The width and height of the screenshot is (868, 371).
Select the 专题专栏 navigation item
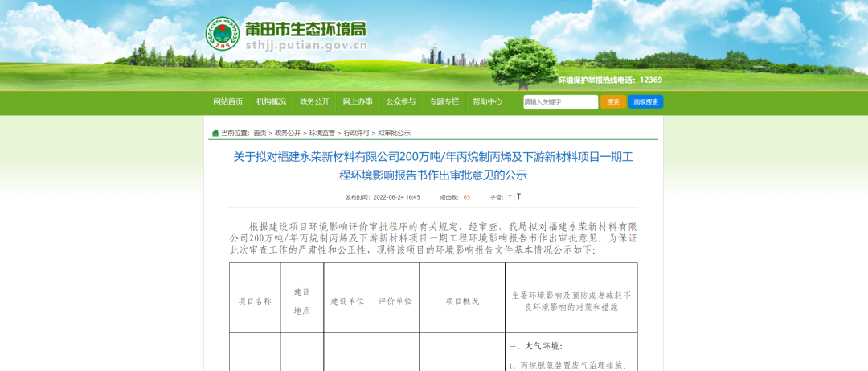tap(444, 101)
